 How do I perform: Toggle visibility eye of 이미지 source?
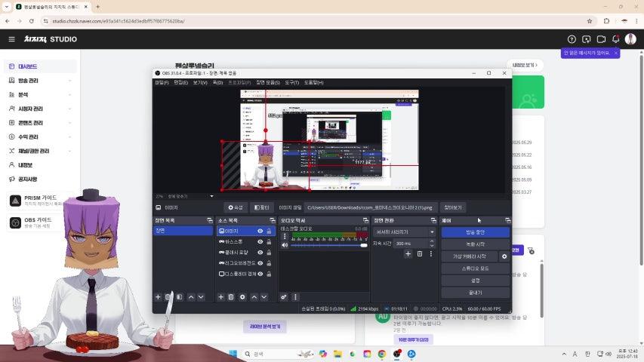click(260, 231)
